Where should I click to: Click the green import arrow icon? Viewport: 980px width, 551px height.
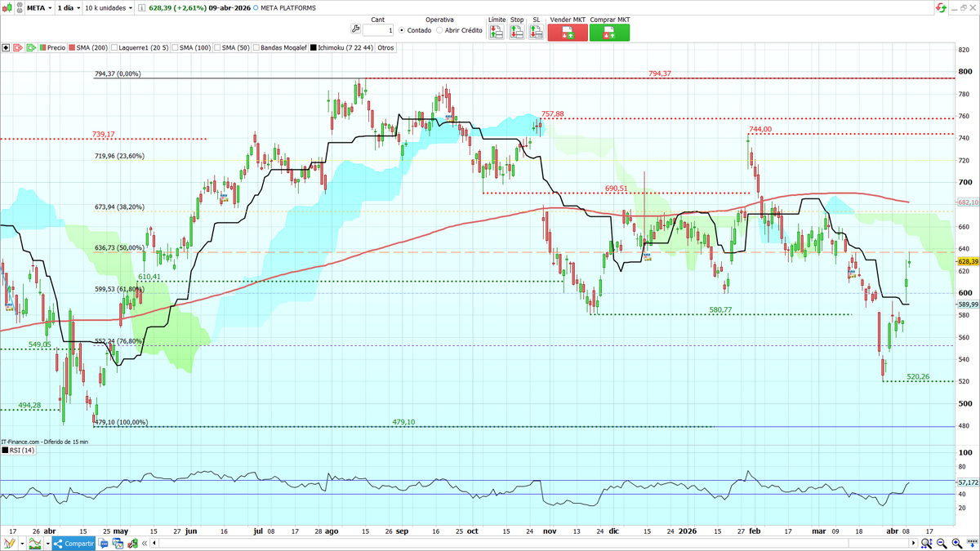[x=30, y=47]
